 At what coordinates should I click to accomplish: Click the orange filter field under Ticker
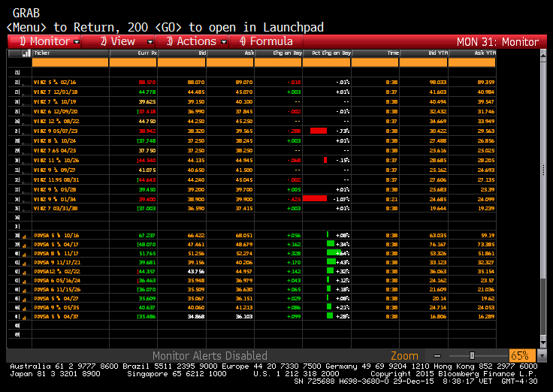point(70,62)
